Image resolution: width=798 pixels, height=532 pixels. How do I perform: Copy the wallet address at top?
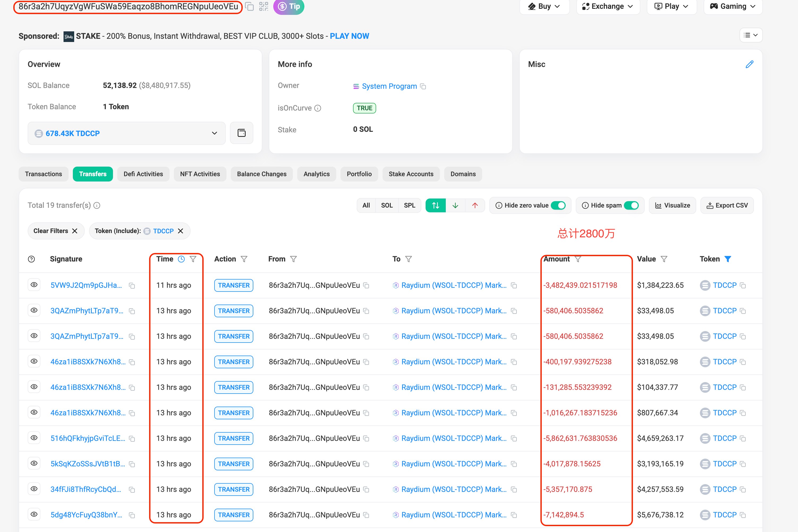(250, 6)
